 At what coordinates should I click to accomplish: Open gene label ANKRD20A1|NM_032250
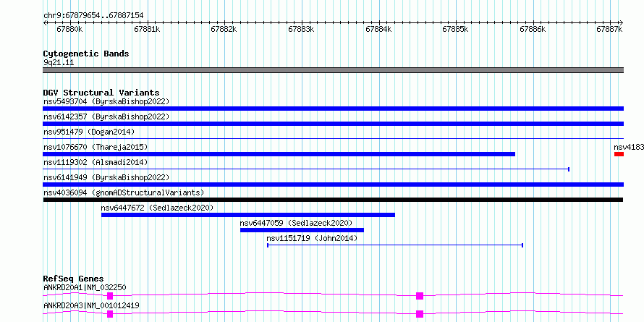pyautogui.click(x=85, y=287)
